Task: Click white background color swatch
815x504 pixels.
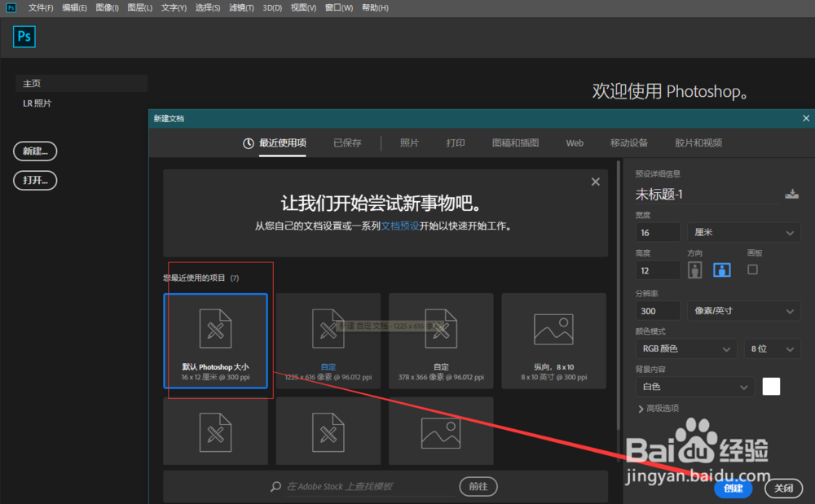Action: click(771, 387)
